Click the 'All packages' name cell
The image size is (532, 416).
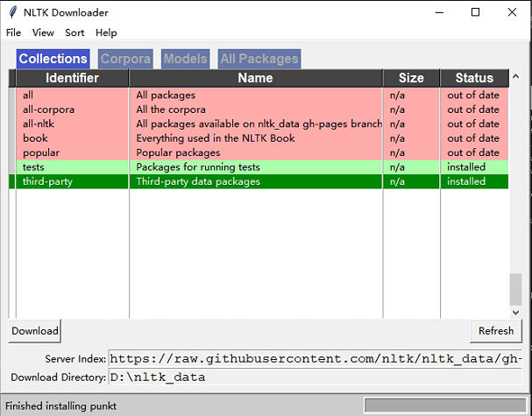click(x=256, y=95)
